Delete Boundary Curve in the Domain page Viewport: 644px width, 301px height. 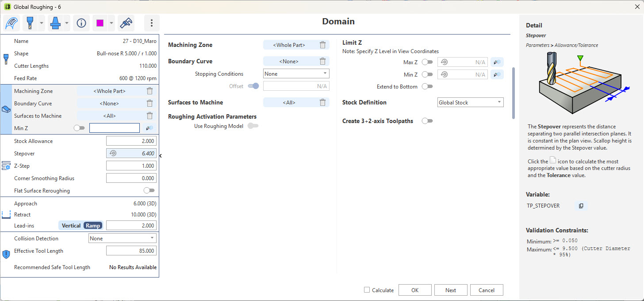click(x=323, y=62)
